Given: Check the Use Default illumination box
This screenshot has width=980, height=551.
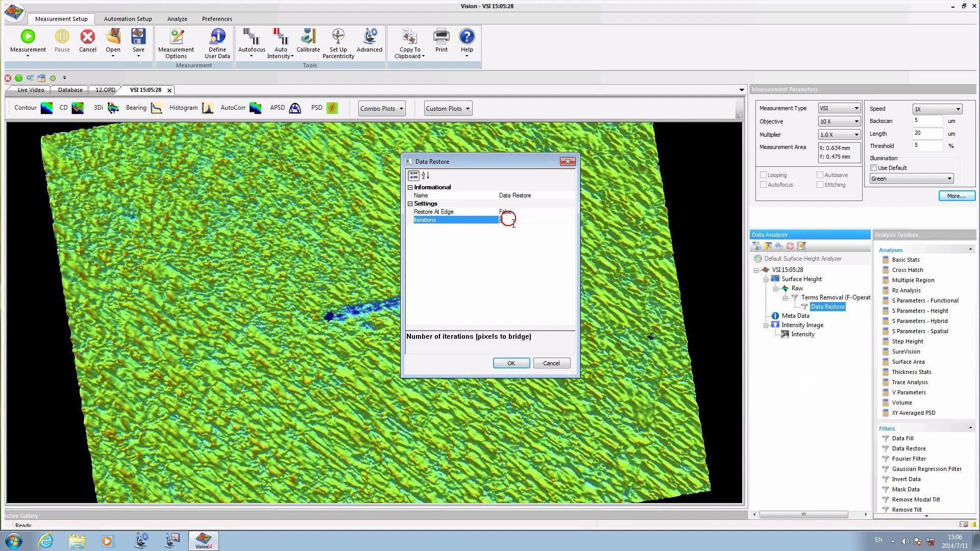Looking at the screenshot, I should click(x=874, y=168).
